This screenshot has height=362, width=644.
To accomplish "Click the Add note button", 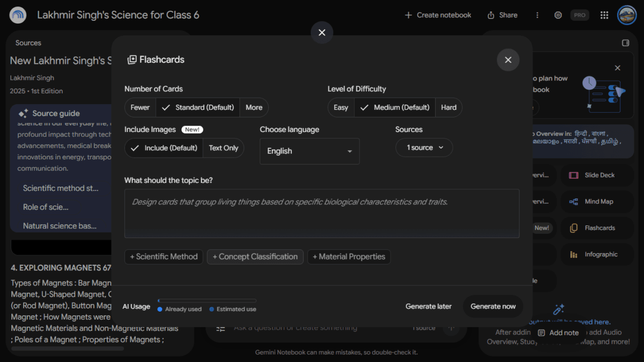I will (558, 333).
